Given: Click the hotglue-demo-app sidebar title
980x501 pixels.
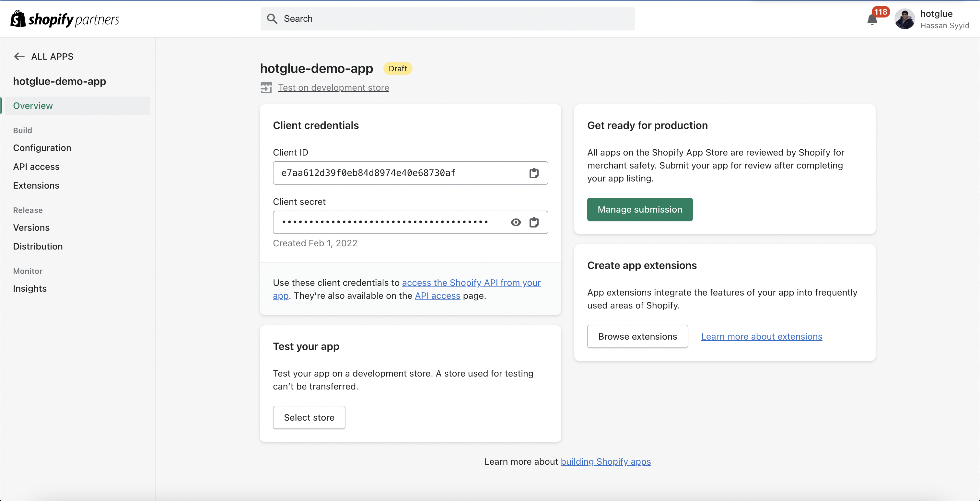Looking at the screenshot, I should [x=60, y=81].
